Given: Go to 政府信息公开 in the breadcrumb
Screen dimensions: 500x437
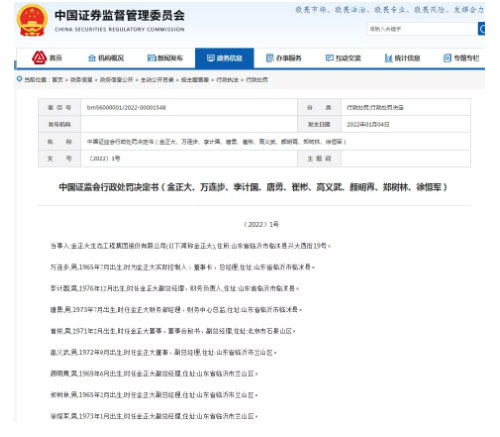Looking at the screenshot, I should tap(116, 80).
